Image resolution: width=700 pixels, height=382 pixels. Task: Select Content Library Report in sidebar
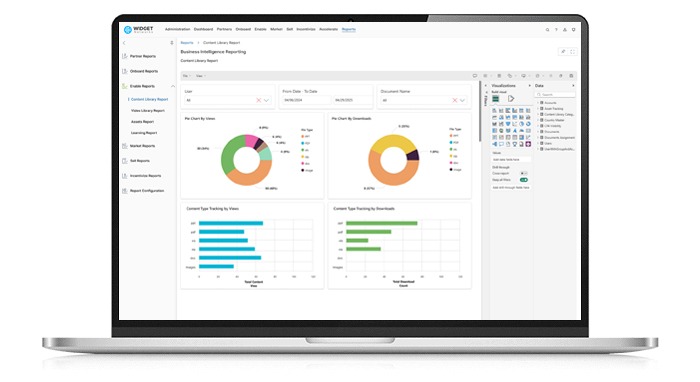point(149,100)
